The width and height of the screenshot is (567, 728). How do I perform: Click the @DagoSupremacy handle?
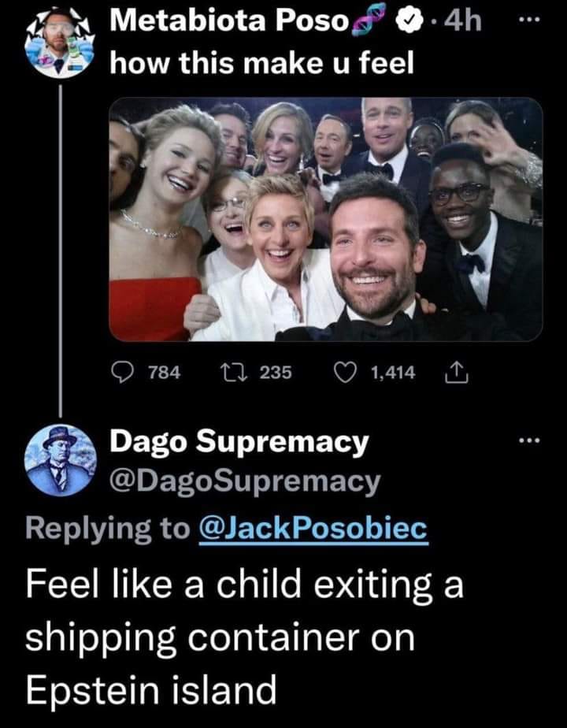(244, 481)
